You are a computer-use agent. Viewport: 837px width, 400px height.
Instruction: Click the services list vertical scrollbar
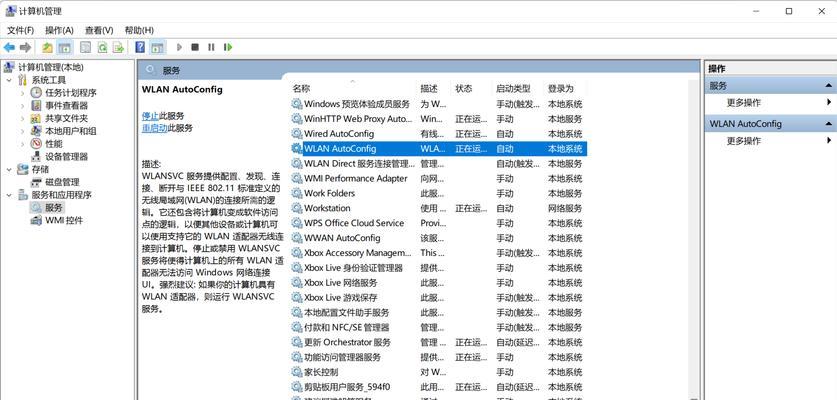[x=694, y=240]
